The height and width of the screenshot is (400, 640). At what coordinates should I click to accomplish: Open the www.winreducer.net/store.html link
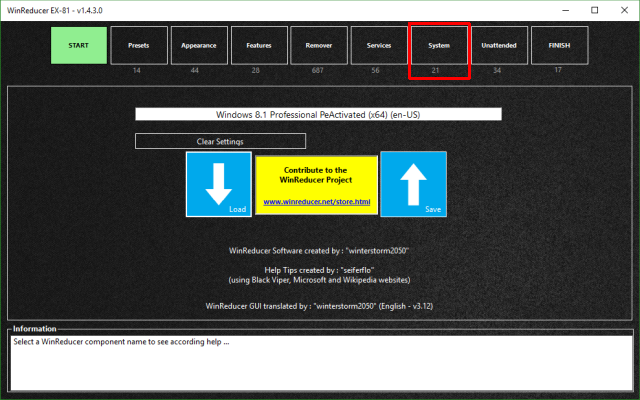(x=317, y=202)
